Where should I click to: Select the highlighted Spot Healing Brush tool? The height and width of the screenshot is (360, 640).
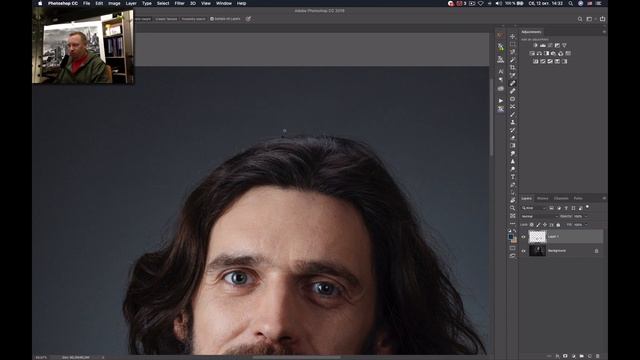(x=513, y=83)
